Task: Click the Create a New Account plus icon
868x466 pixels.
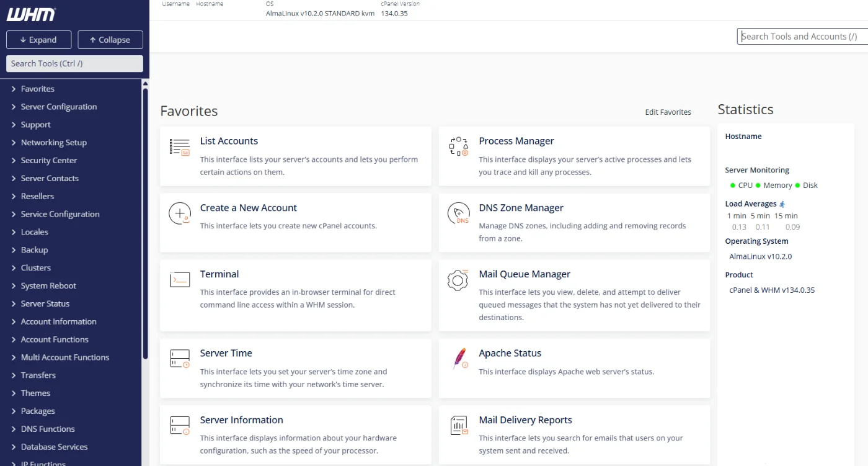Action: tap(180, 213)
